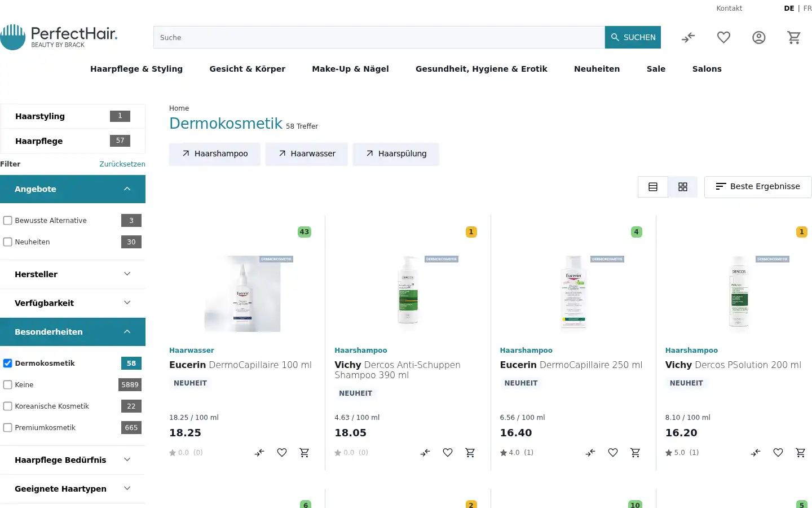Screen dimensions: 812x508
Task: Add Vichy Dercos PSolution to cart
Action: point(801,453)
